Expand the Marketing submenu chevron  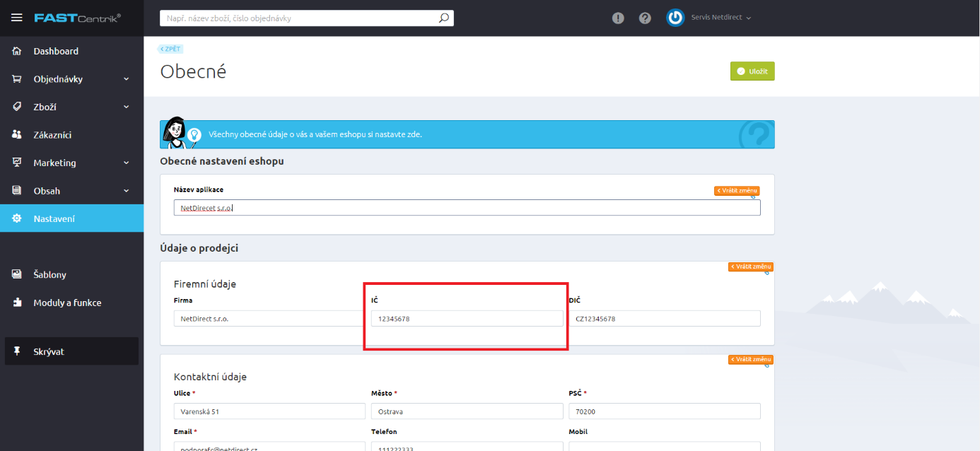pos(127,163)
